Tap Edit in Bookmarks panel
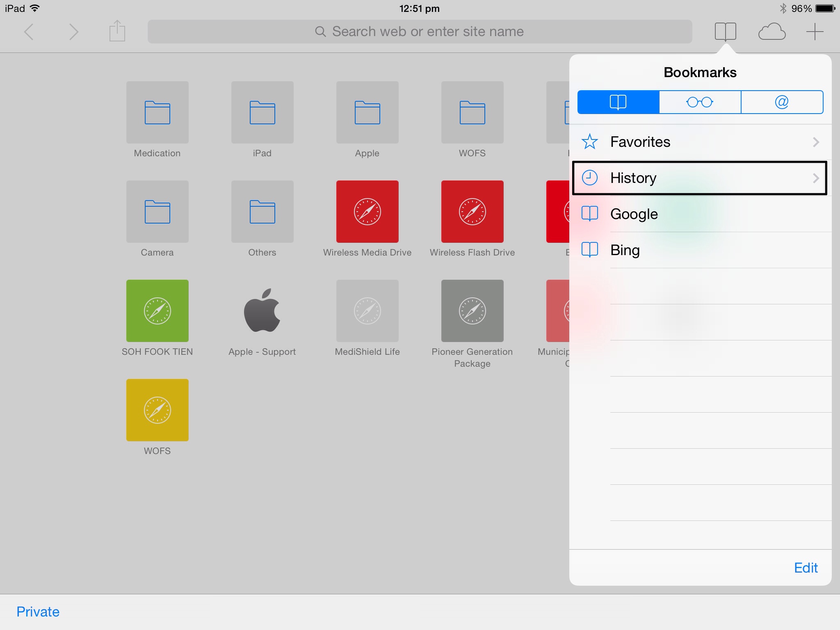Screen dimensions: 840x630 tap(806, 568)
